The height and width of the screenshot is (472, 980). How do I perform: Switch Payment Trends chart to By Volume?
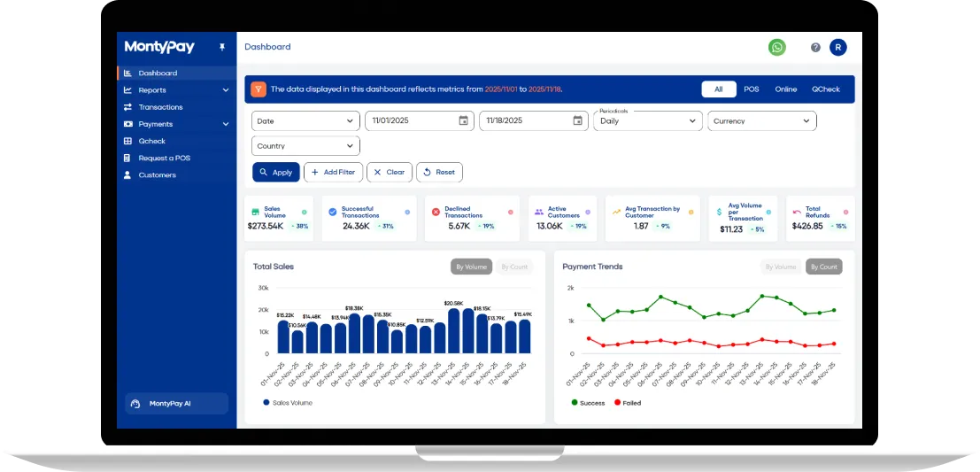781,267
